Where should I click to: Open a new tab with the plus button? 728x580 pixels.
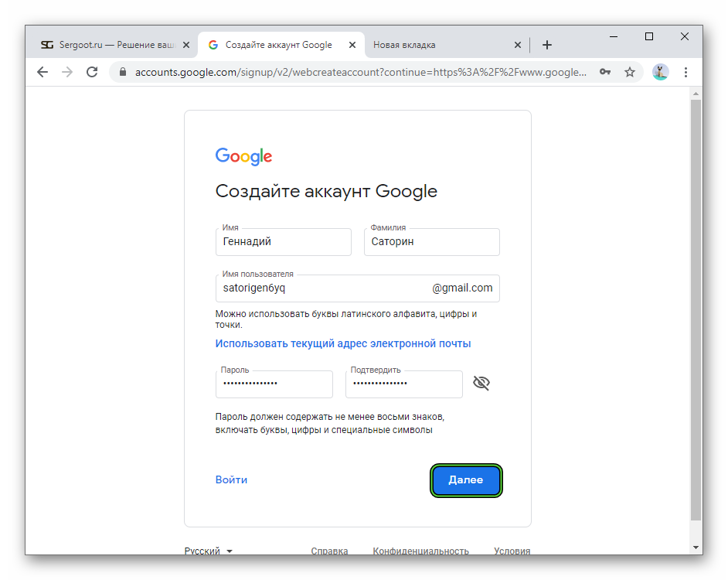[x=547, y=45]
